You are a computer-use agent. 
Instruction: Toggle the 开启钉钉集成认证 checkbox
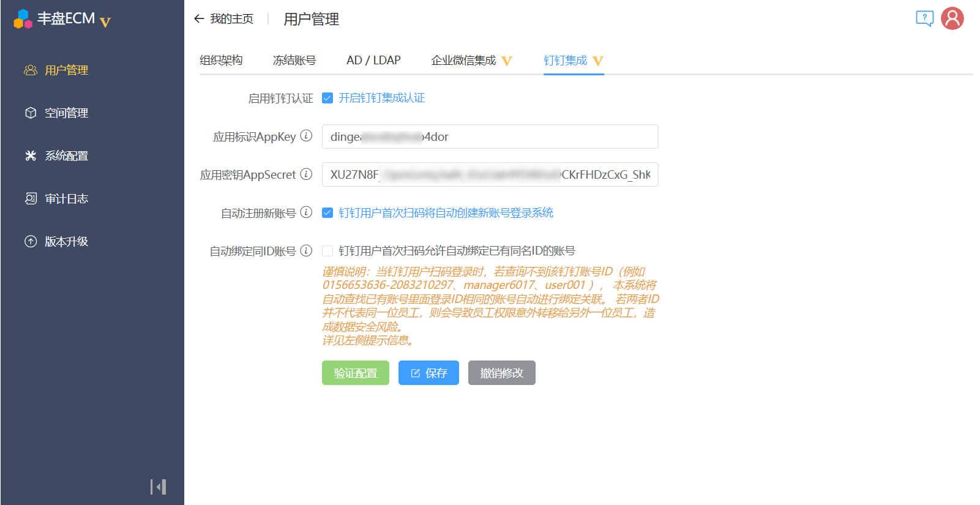pyautogui.click(x=327, y=98)
